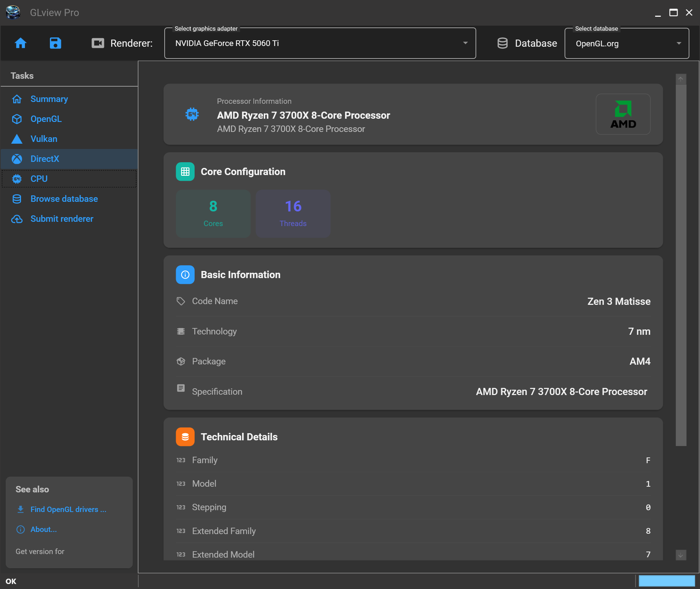
Task: Click the Vulkan triangle icon
Action: (x=17, y=139)
